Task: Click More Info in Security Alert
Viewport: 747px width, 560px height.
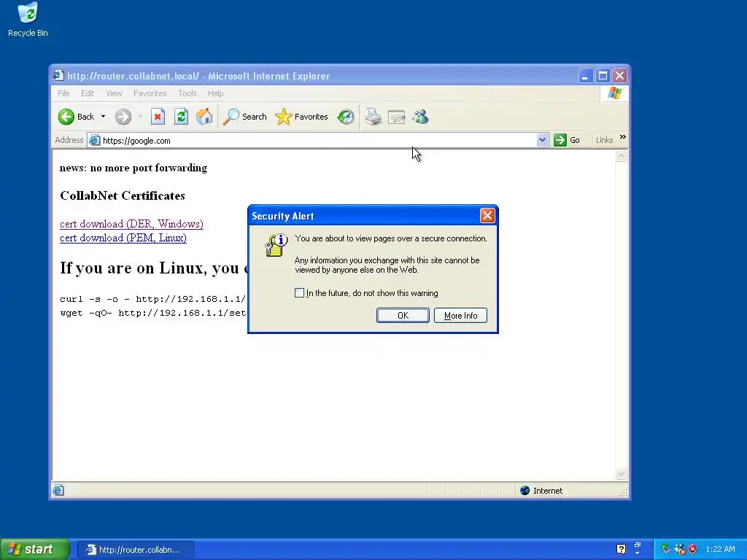Action: pos(461,315)
